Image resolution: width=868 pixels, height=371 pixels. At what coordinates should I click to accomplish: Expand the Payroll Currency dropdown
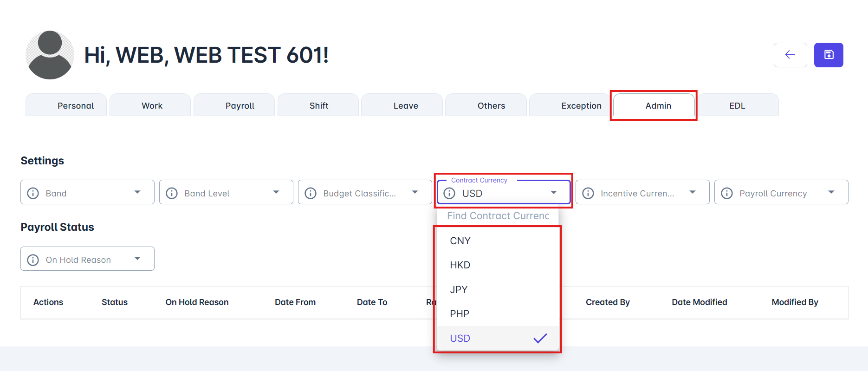pyautogui.click(x=831, y=192)
